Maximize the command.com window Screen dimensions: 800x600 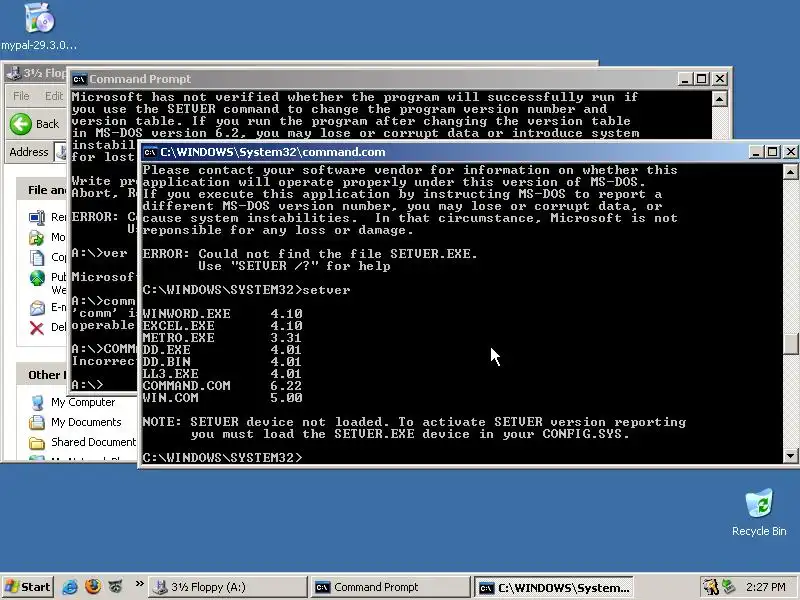[x=773, y=152]
